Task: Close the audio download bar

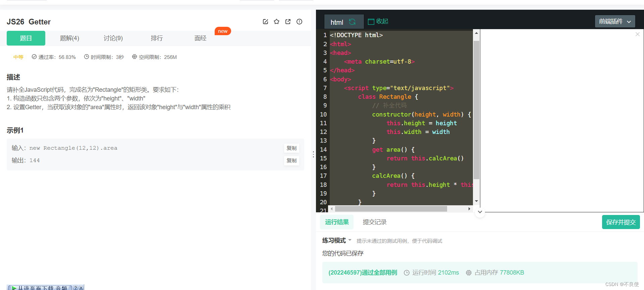Action: tap(81, 288)
